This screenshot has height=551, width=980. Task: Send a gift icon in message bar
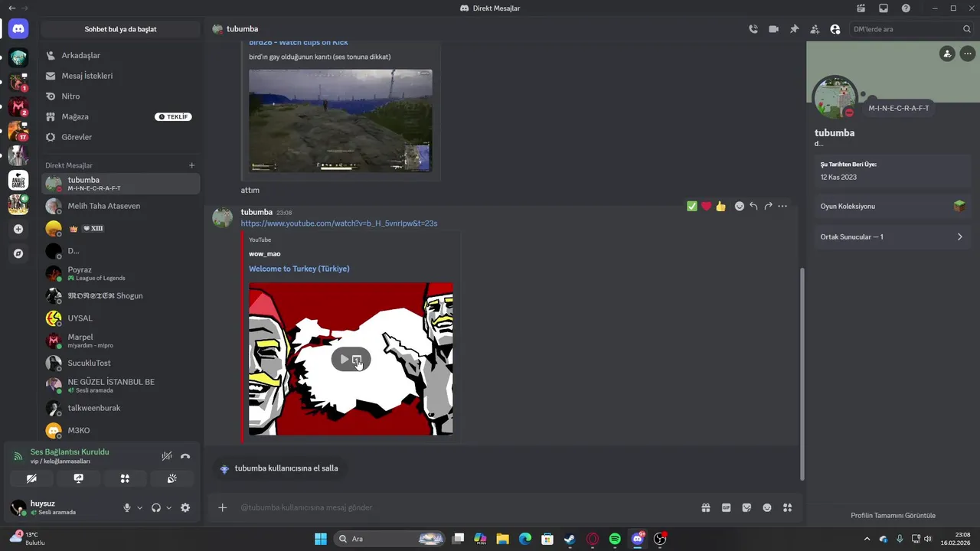[x=706, y=507]
